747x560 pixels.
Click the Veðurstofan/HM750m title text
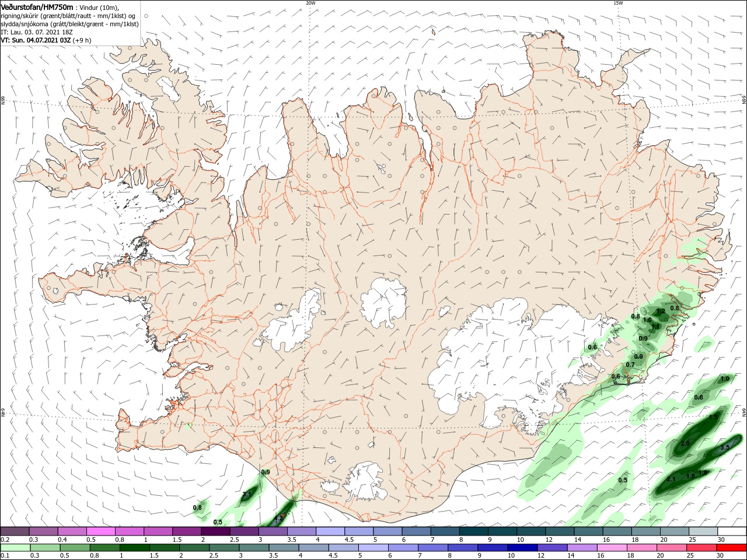point(37,6)
